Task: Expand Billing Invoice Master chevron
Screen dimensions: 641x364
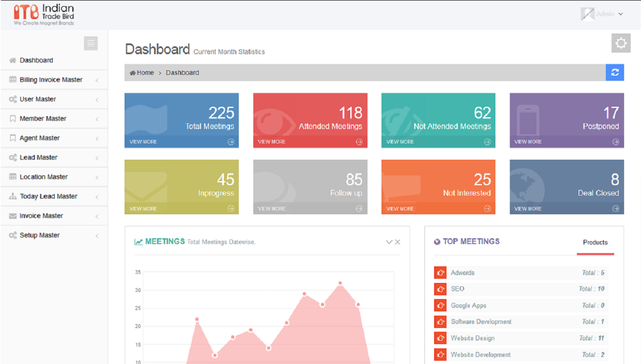Action: click(97, 81)
